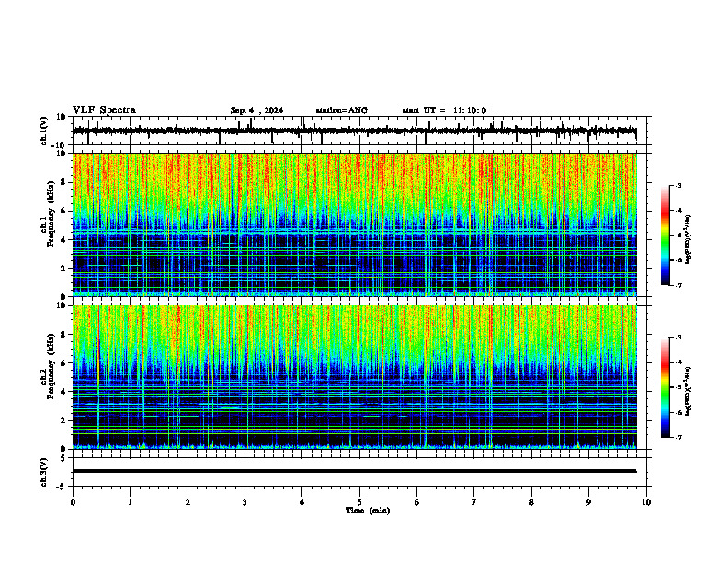The width and height of the screenshot is (728, 563).
Task: Click the ch.1 color scale bar
Action: pyautogui.click(x=665, y=236)
